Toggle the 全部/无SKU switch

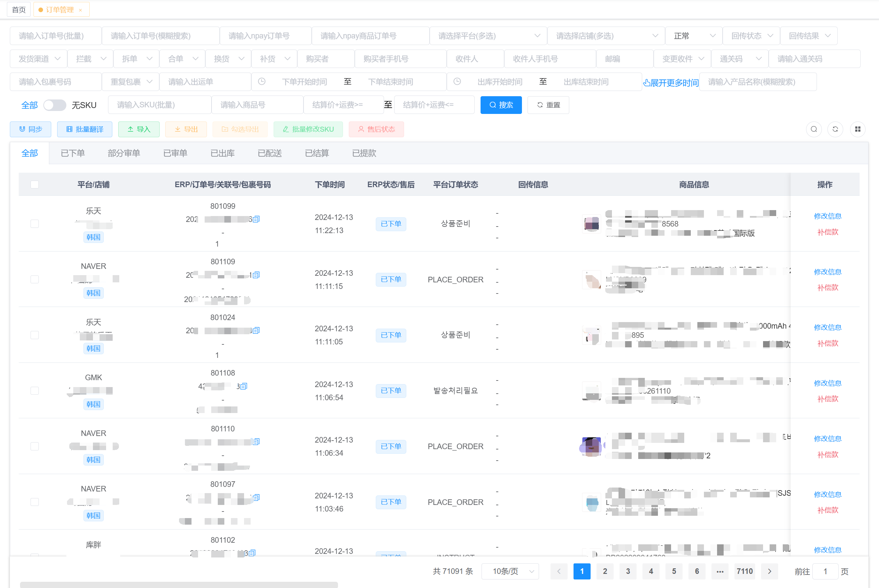click(x=55, y=105)
